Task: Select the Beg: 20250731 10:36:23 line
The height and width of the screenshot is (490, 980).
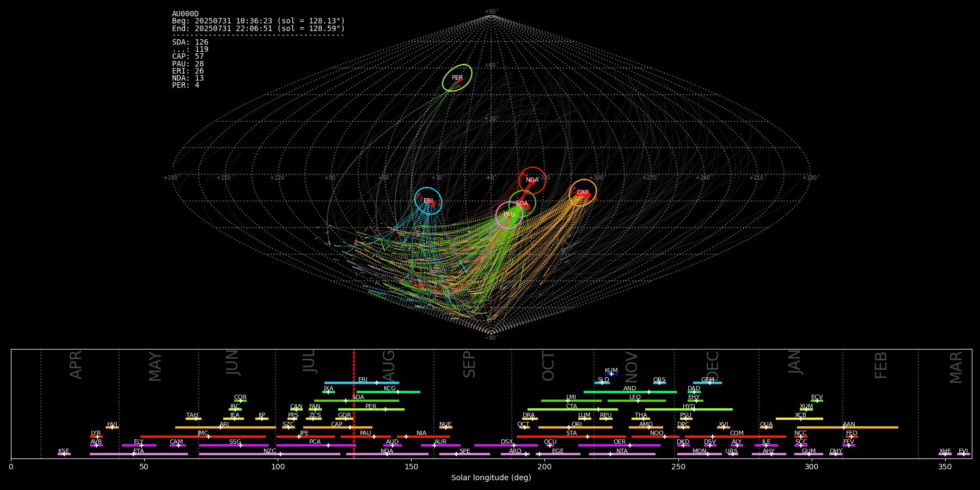Action: coord(259,21)
